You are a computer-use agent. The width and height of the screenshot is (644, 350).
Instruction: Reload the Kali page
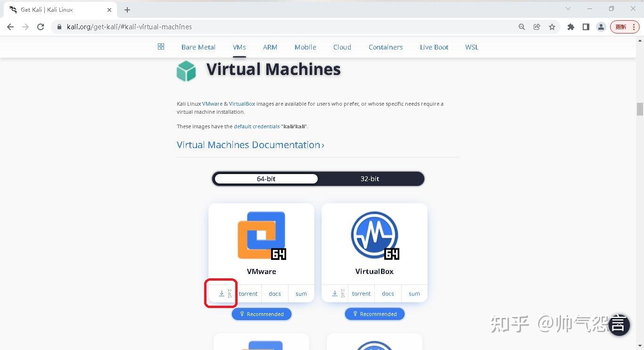(x=41, y=27)
